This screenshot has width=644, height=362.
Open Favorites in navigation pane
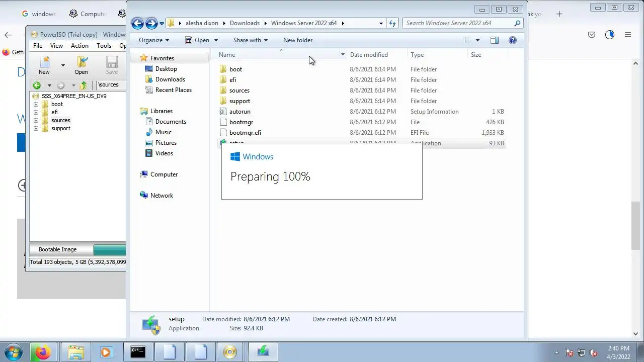coord(162,58)
